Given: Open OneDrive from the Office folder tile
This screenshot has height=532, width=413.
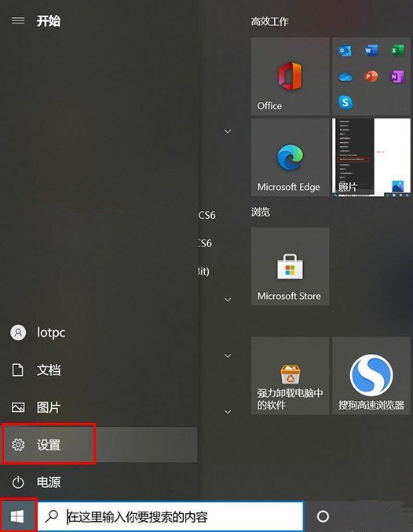Looking at the screenshot, I should click(345, 77).
